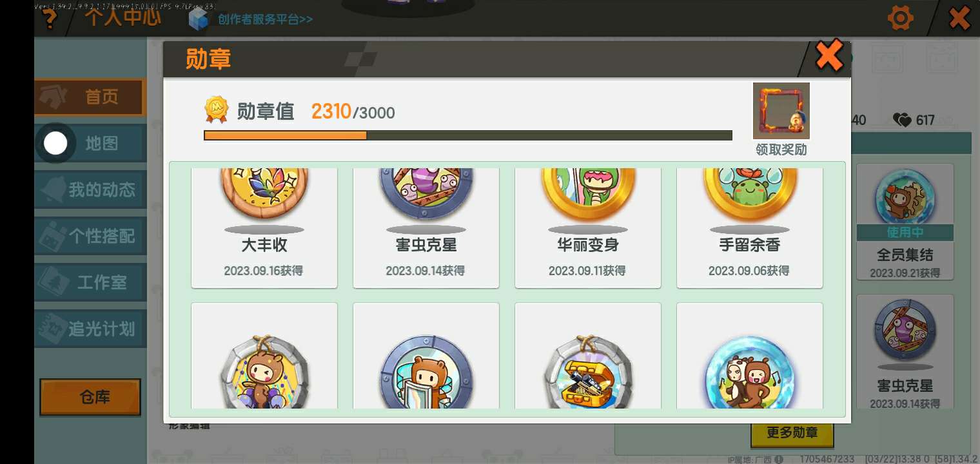Screen dimensions: 980x464
Task: Tap the dancing bear stone medal icon
Action: [x=264, y=356]
